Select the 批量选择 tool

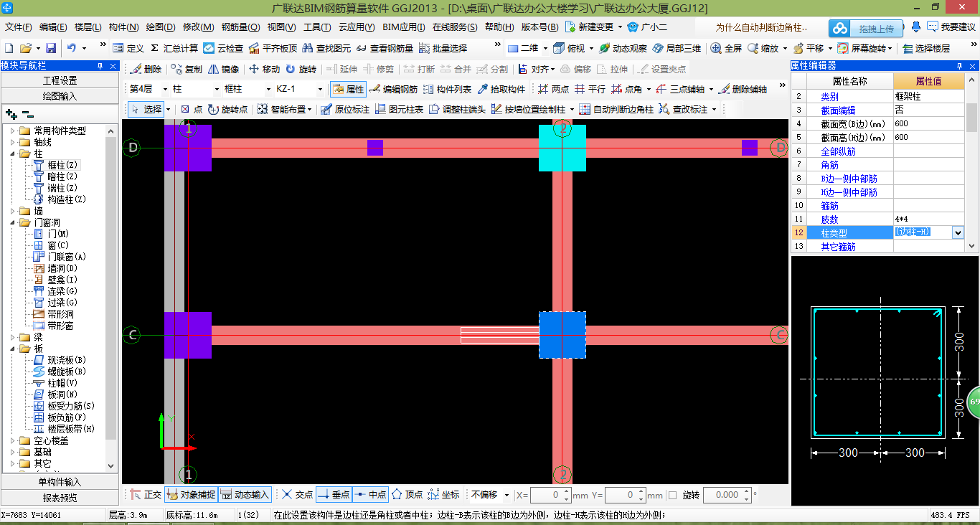tap(443, 48)
